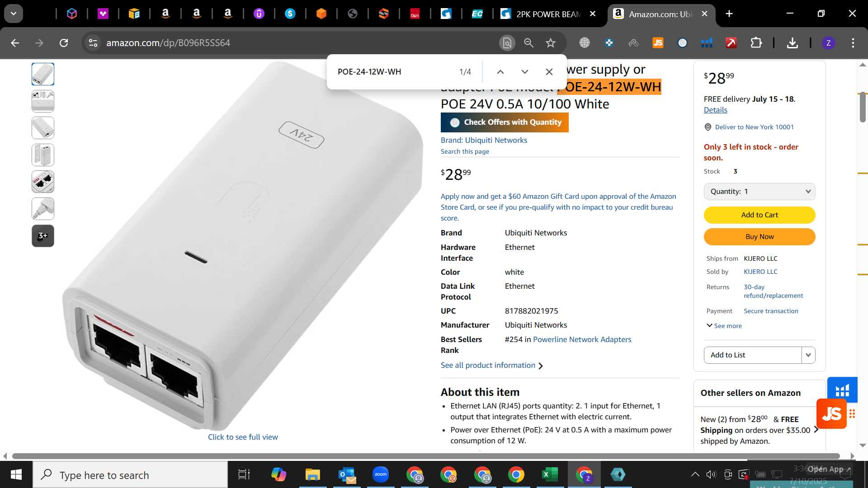868x488 pixels.
Task: Open the Extensions puzzle-piece menu
Action: 756,43
